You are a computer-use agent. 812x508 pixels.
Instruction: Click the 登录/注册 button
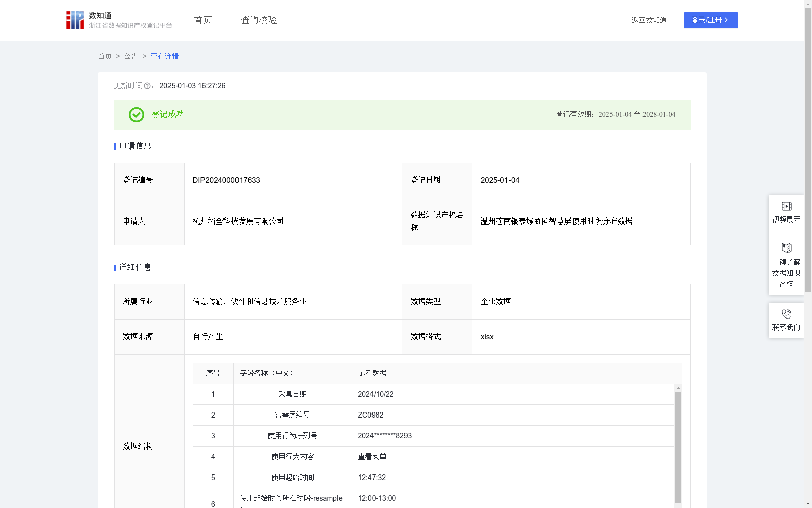[710, 20]
